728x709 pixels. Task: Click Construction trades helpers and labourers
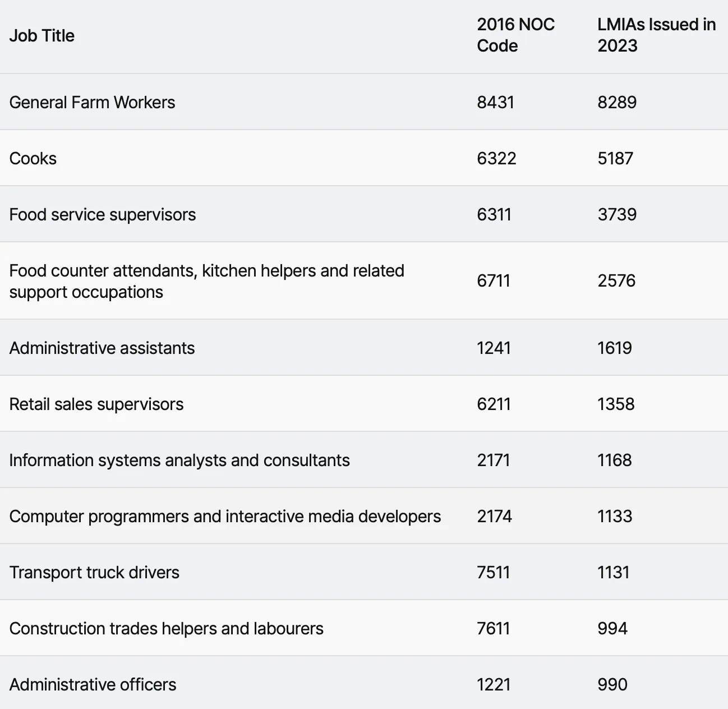166,628
